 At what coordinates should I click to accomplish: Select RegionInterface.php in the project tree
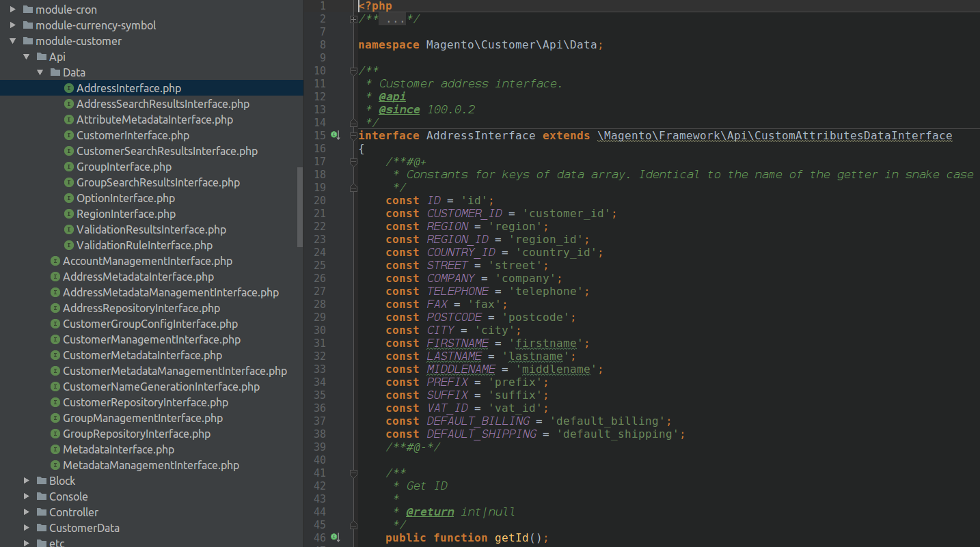pyautogui.click(x=126, y=214)
